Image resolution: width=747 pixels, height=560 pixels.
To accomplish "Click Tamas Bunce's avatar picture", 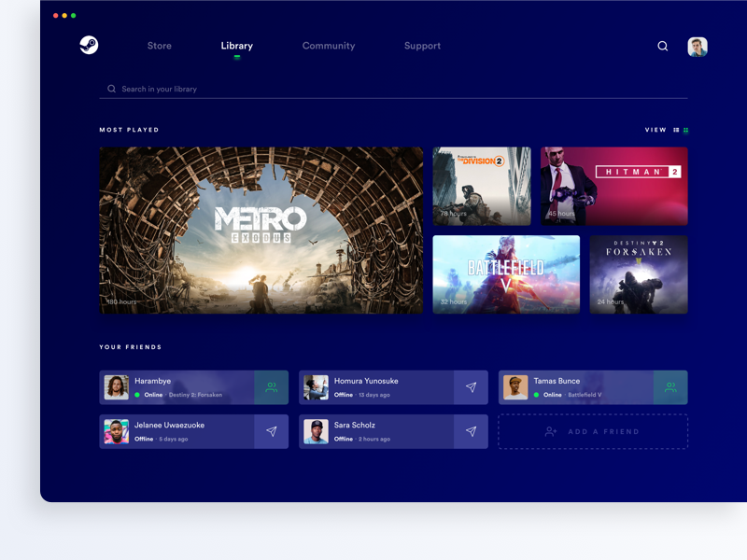I will [x=515, y=387].
